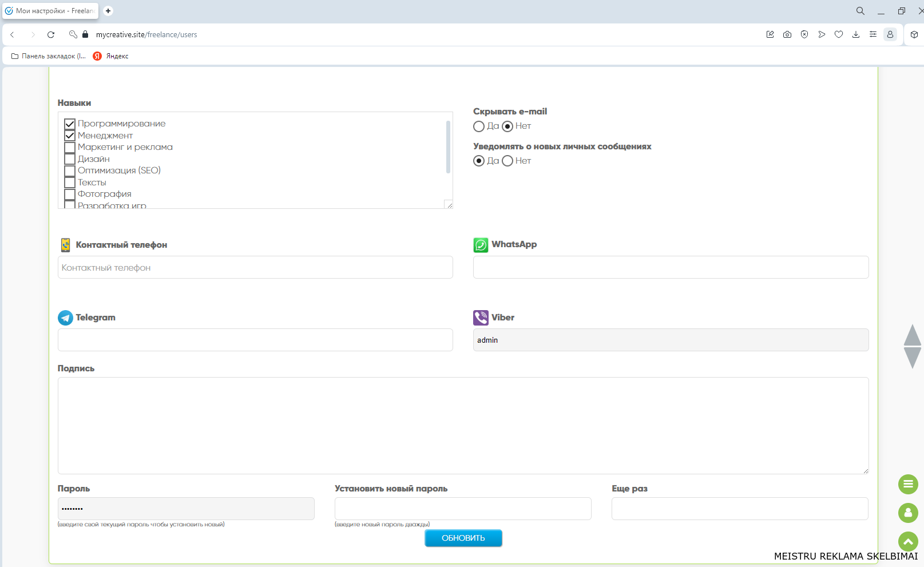Click the address bar URL

click(x=146, y=34)
